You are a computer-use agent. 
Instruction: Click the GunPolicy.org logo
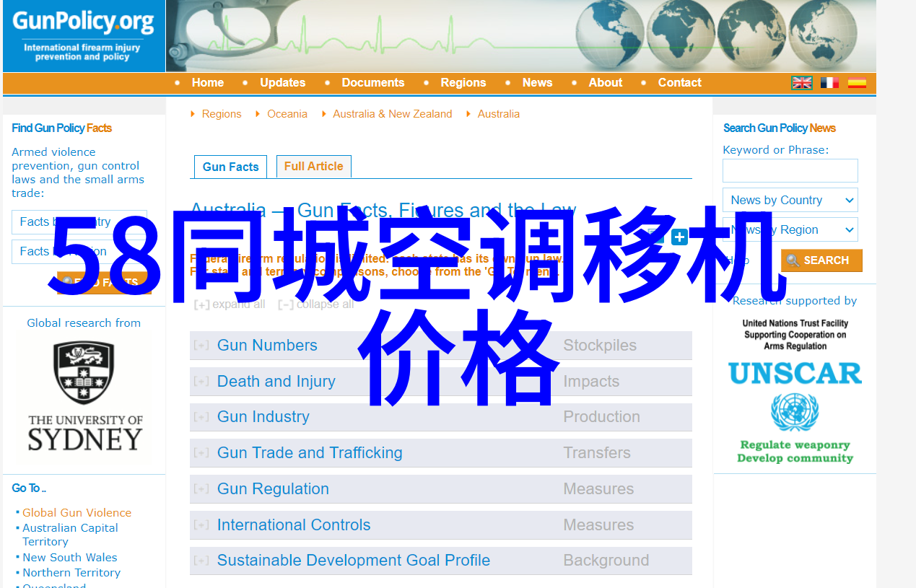pos(84,36)
